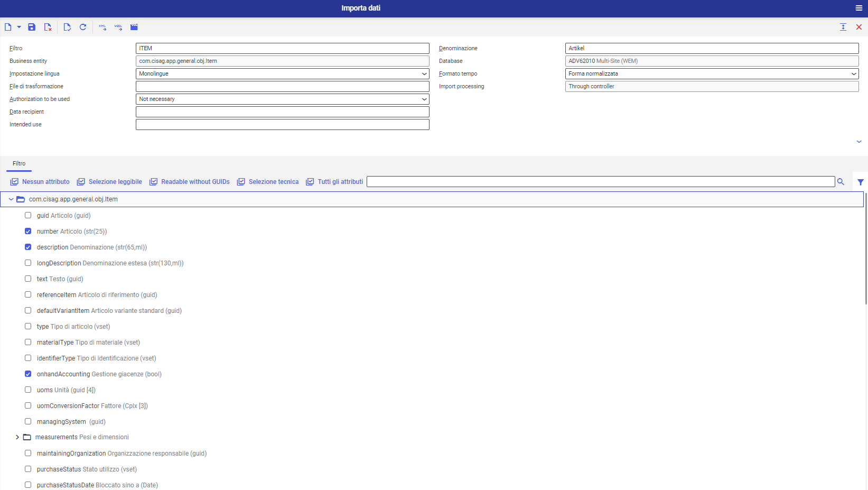868x490 pixels.
Task: Toggle the longDescription checkbox
Action: coord(28,263)
